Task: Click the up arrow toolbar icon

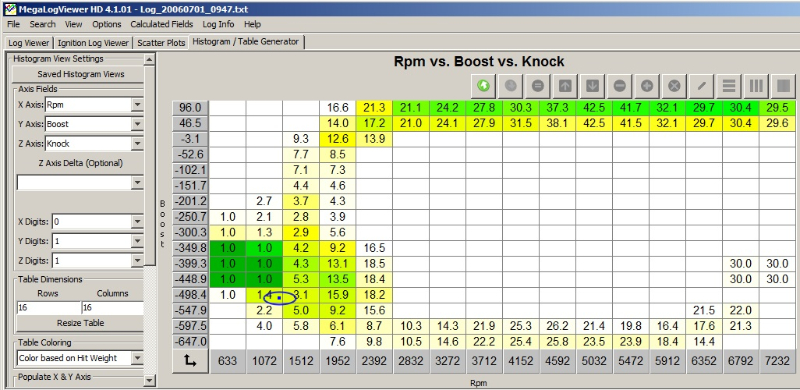Action: 565,86
